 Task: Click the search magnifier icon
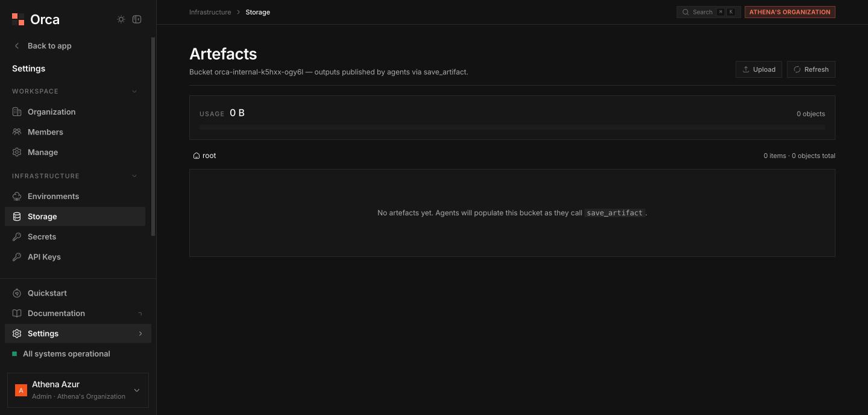[685, 12]
